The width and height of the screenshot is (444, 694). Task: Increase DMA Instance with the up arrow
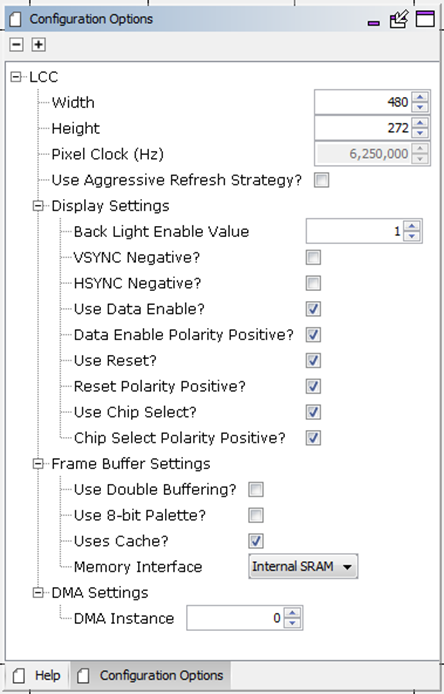click(x=292, y=613)
